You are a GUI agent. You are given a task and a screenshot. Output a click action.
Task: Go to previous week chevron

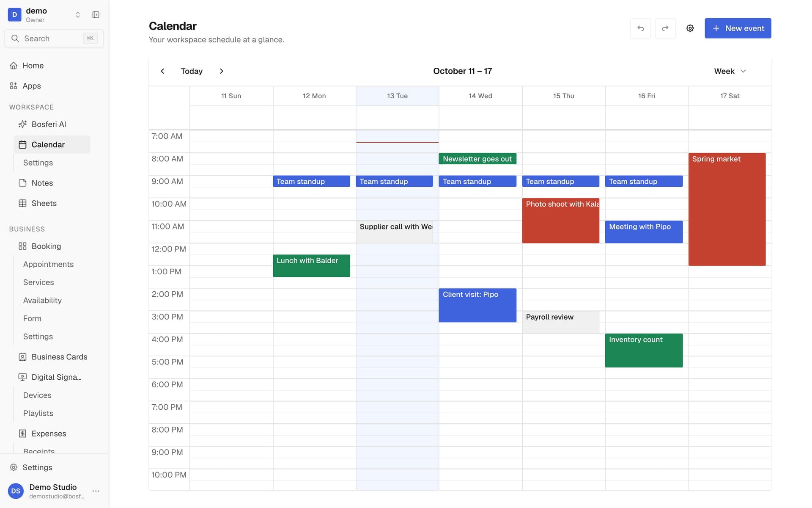click(x=162, y=71)
